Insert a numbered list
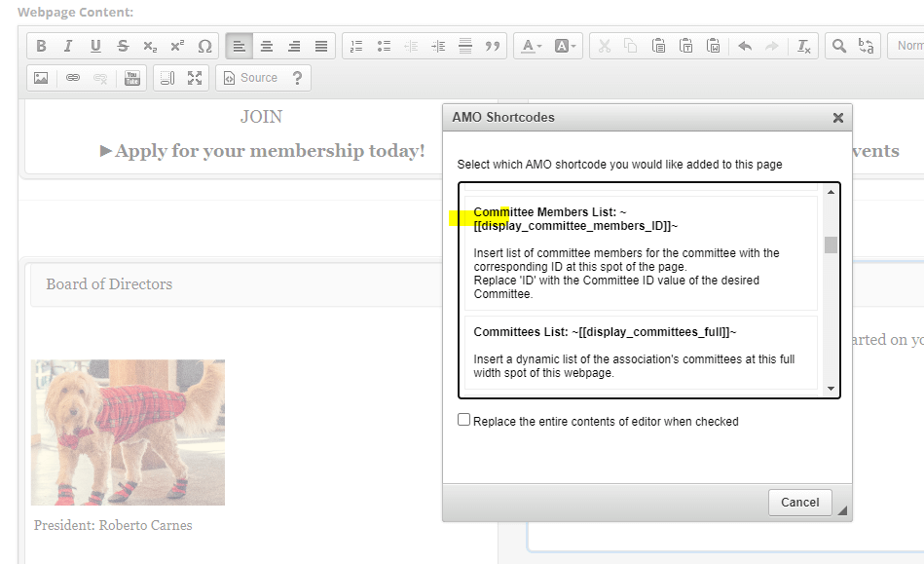This screenshot has width=924, height=564. [x=356, y=46]
